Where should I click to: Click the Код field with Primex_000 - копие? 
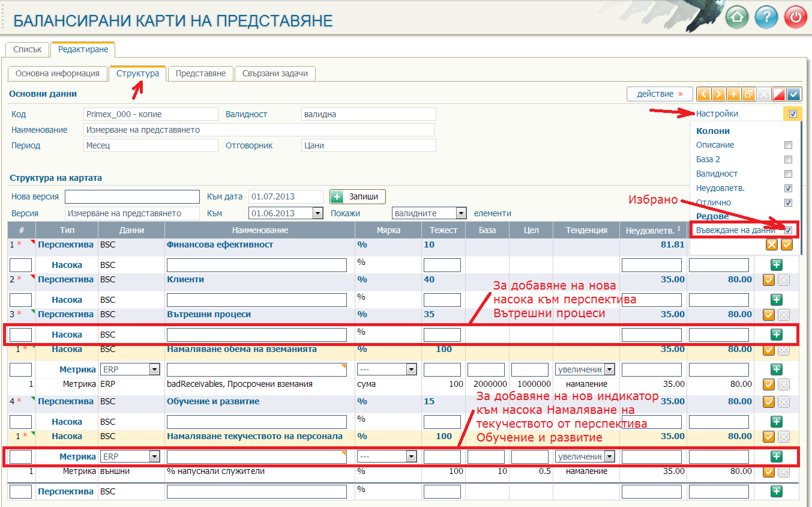pyautogui.click(x=151, y=114)
